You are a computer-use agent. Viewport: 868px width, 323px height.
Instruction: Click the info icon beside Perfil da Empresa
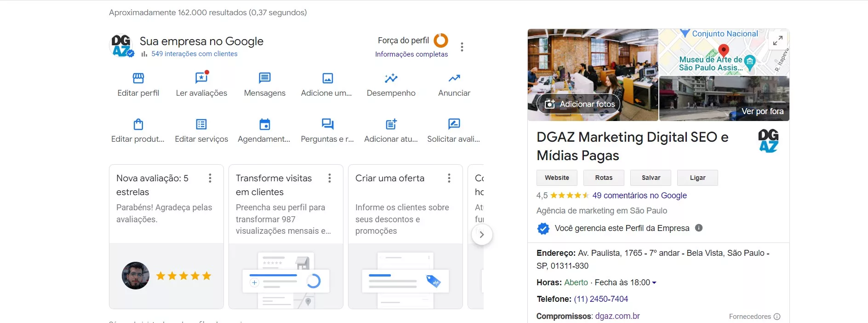tap(699, 228)
